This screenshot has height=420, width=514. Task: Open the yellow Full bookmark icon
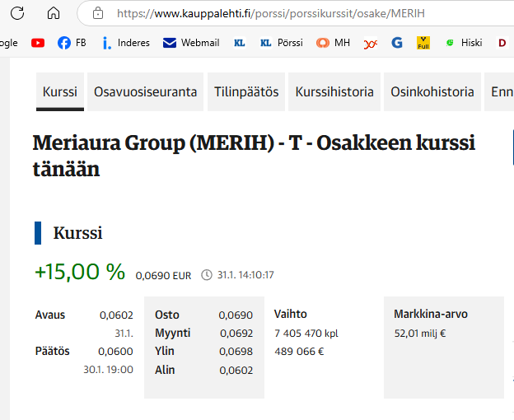(x=423, y=43)
